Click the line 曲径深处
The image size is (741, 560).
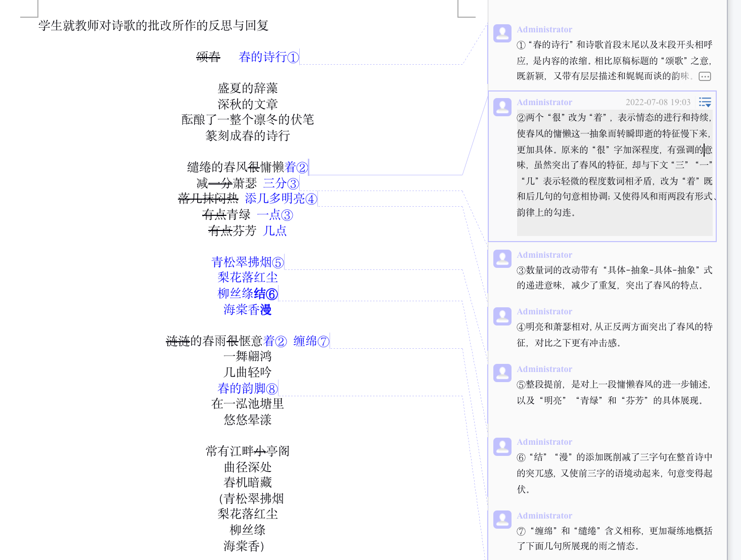[x=248, y=467]
